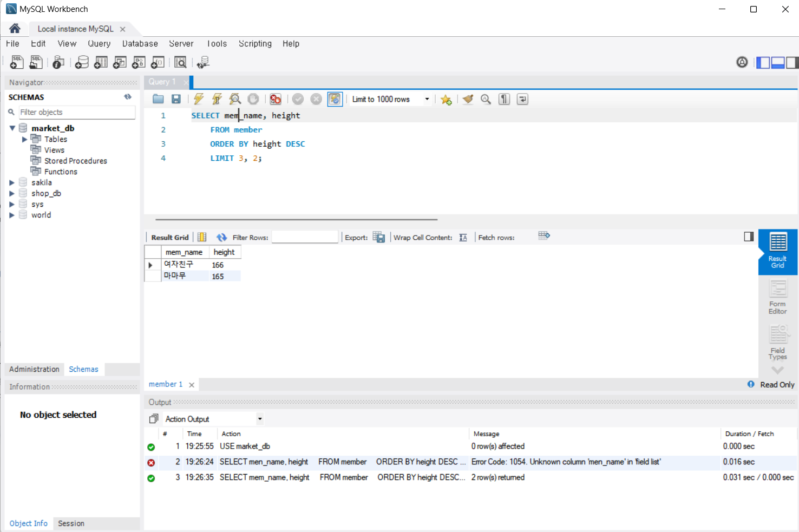Toggle right sidebar panel visibility
Image resolution: width=799 pixels, height=532 pixels.
(x=792, y=63)
